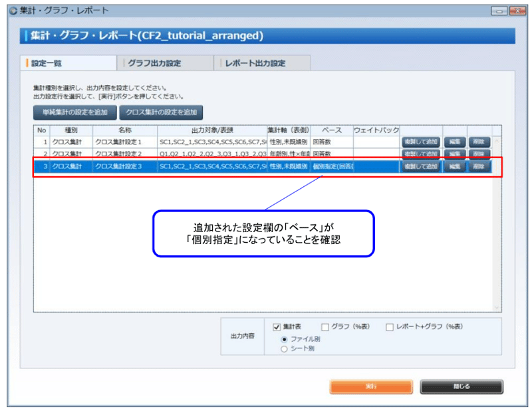Viewport: 532px width, 409px height.
Task: Delete クロス集計設定2 with its 削除 button
Action: click(479, 153)
